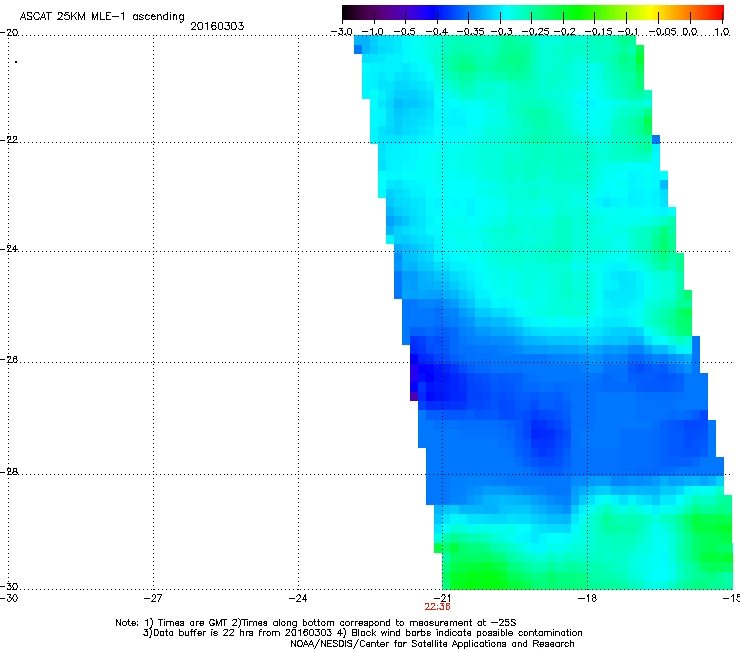Click the colorbar label -0.4
The width and height of the screenshot is (740, 650).
click(437, 32)
